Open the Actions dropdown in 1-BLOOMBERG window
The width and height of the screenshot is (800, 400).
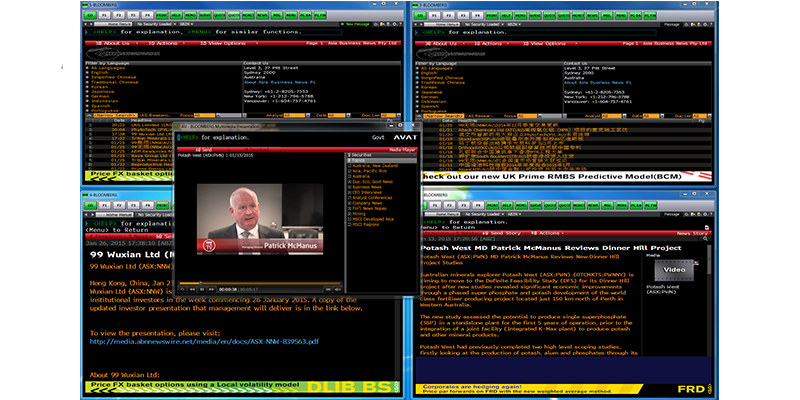pos(166,43)
